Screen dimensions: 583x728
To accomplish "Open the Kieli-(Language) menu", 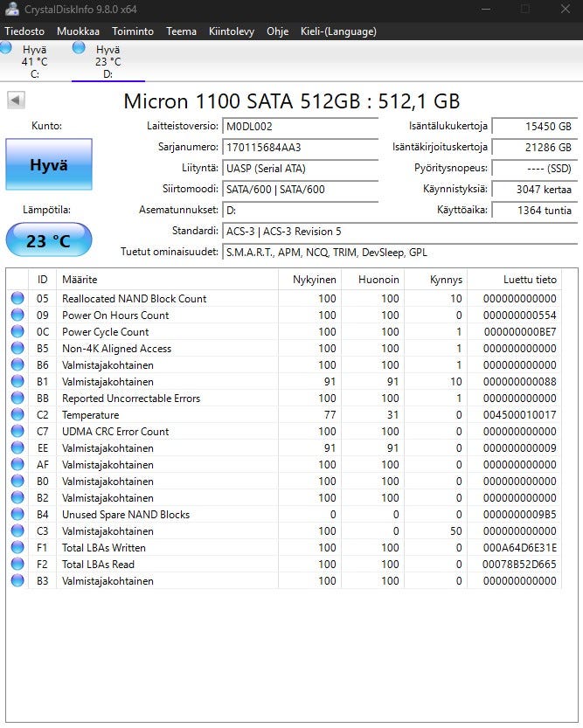I will click(x=338, y=31).
